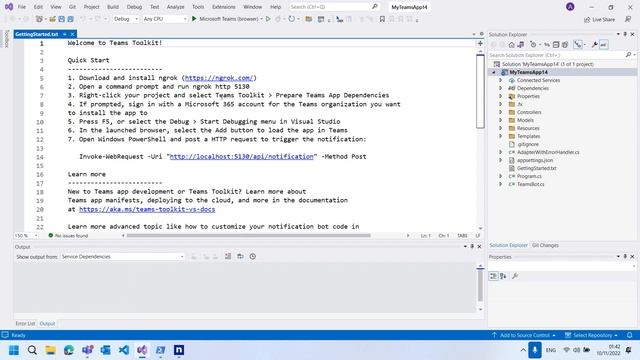Viewport: 640px width, 360px height.
Task: Toggle Word Wrap in Output panel
Action: click(x=240, y=256)
